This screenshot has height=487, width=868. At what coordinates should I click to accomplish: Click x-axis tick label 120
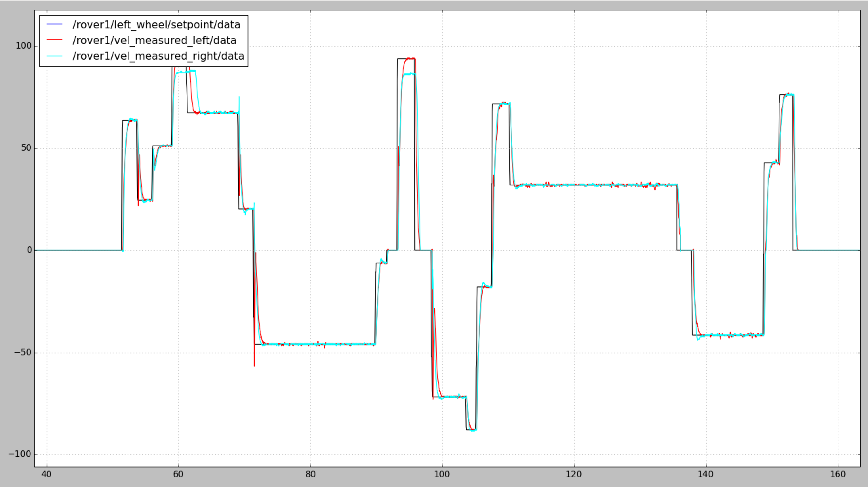tap(574, 474)
